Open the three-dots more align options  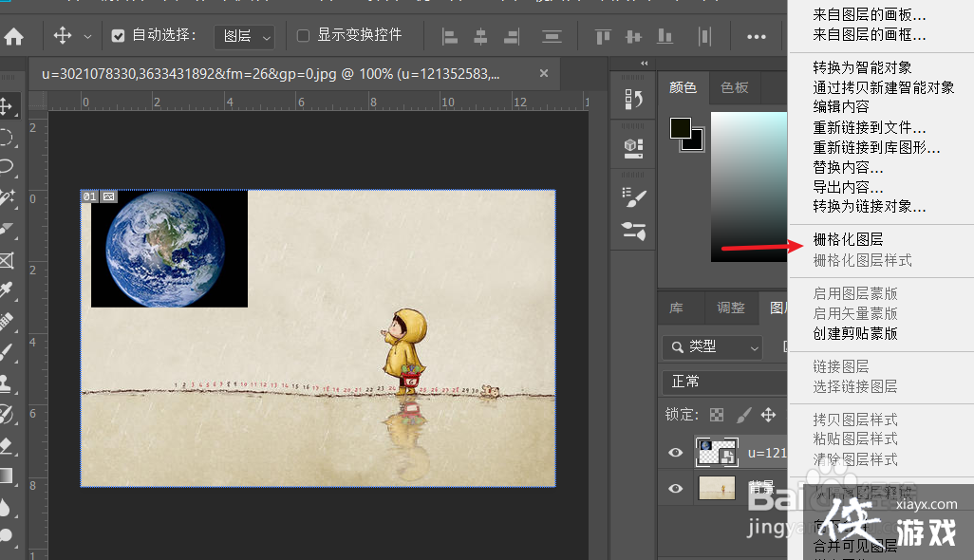coord(756,37)
